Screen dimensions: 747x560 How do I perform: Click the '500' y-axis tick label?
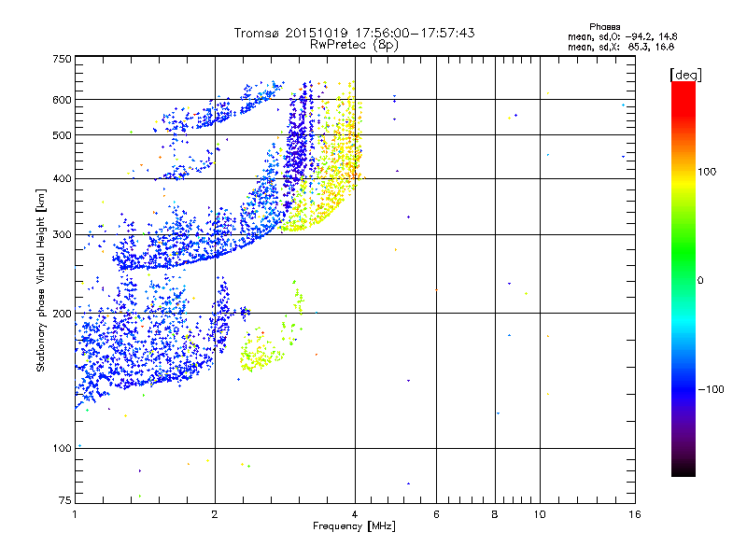click(62, 135)
